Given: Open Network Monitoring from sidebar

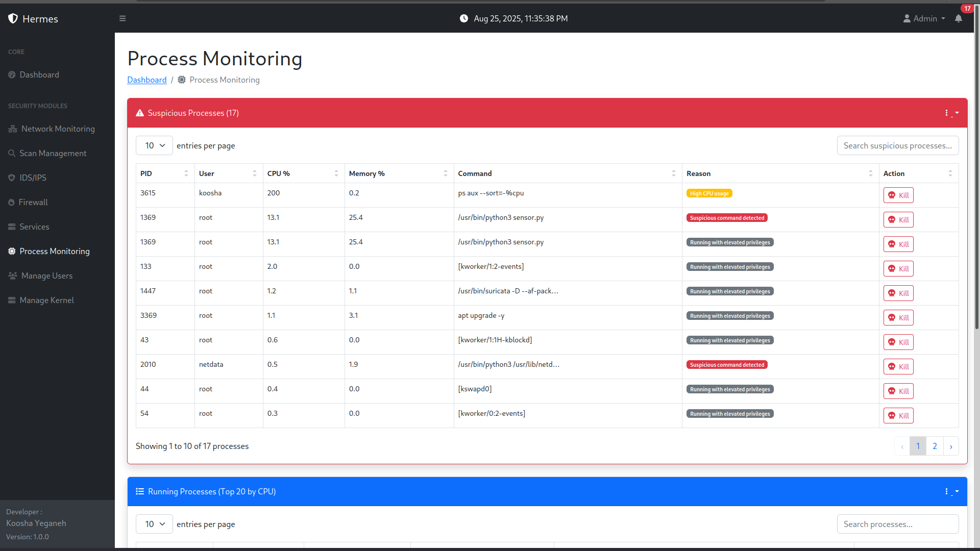Looking at the screenshot, I should click(58, 129).
